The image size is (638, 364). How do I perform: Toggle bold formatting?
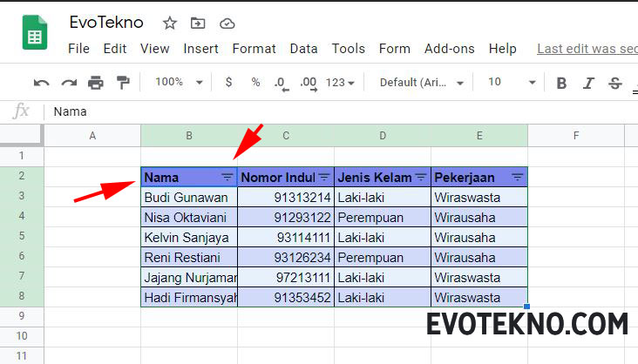pyautogui.click(x=561, y=83)
